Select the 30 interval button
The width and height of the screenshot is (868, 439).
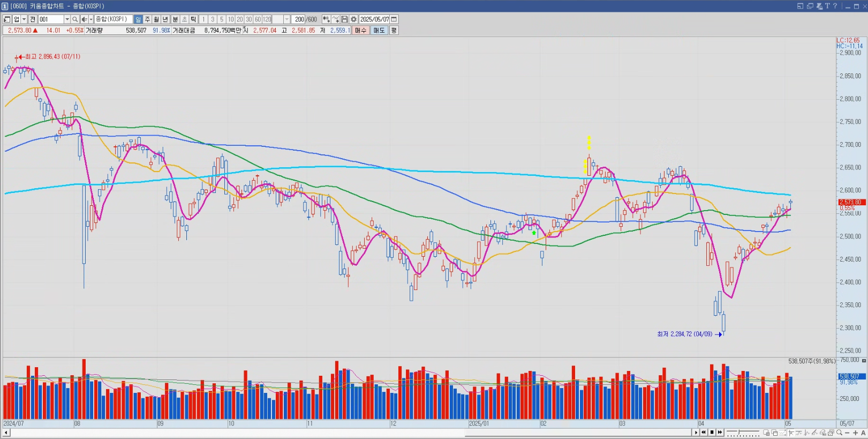248,19
